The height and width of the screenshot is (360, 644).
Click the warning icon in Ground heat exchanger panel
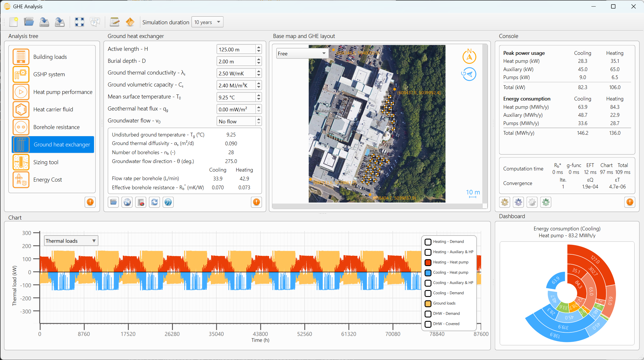tap(257, 202)
